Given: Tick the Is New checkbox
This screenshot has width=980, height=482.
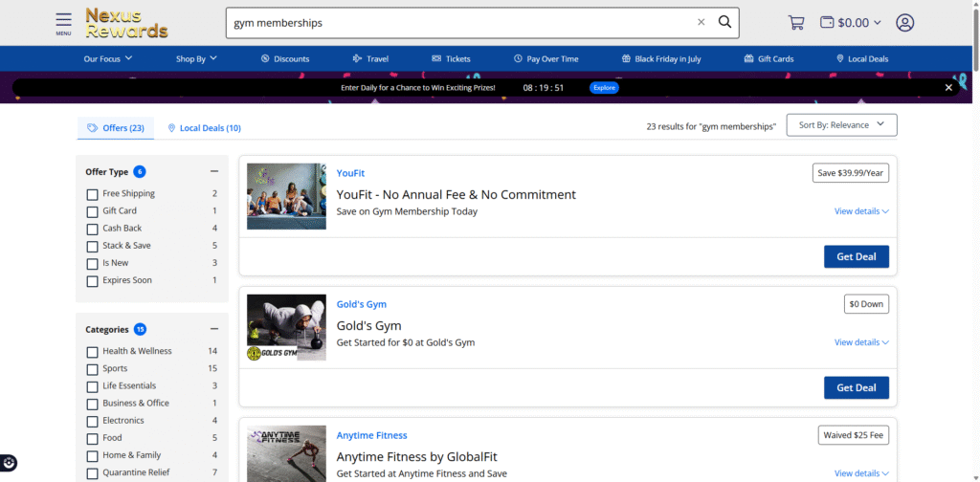Looking at the screenshot, I should [x=92, y=264].
